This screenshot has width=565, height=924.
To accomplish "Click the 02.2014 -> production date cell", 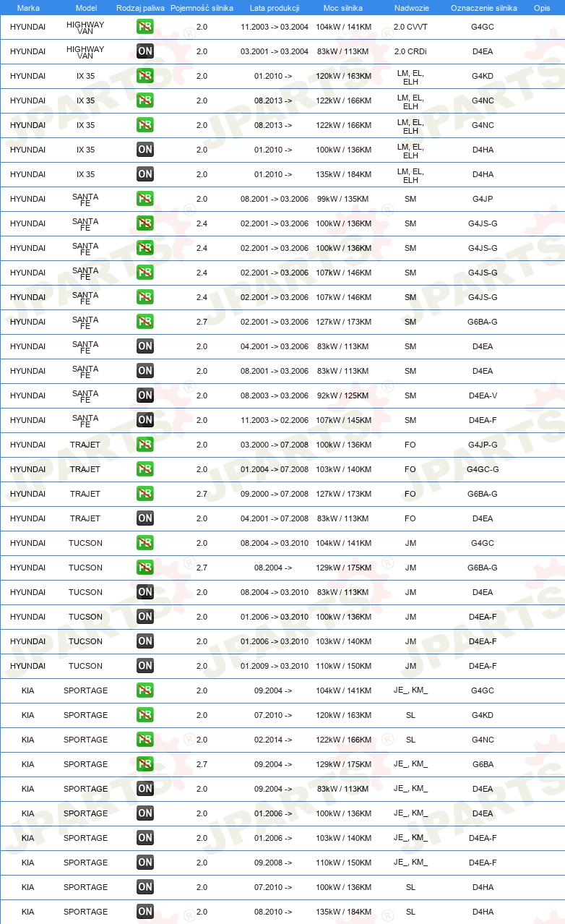I will 273,740.
